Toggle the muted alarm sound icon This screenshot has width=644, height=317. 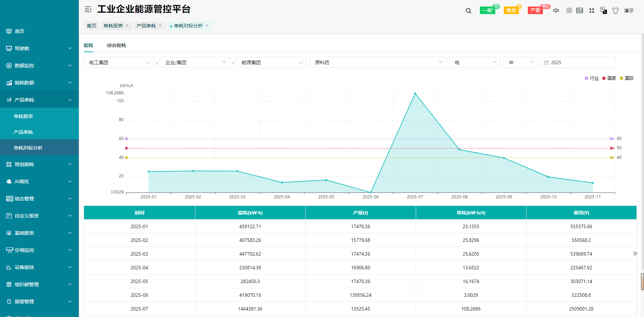556,11
